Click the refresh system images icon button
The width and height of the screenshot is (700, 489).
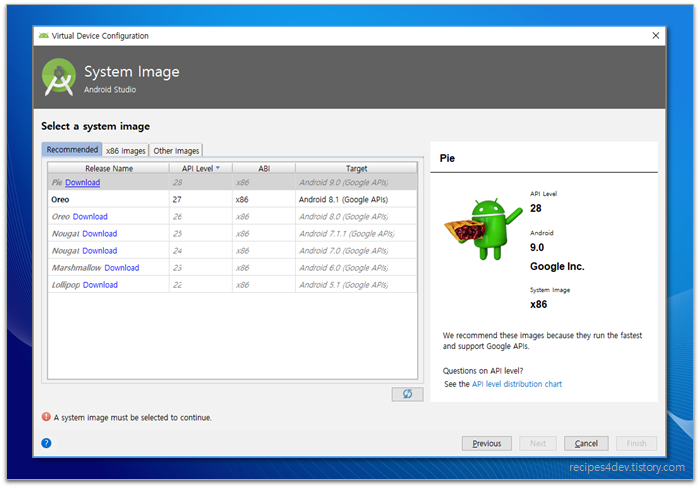click(407, 394)
